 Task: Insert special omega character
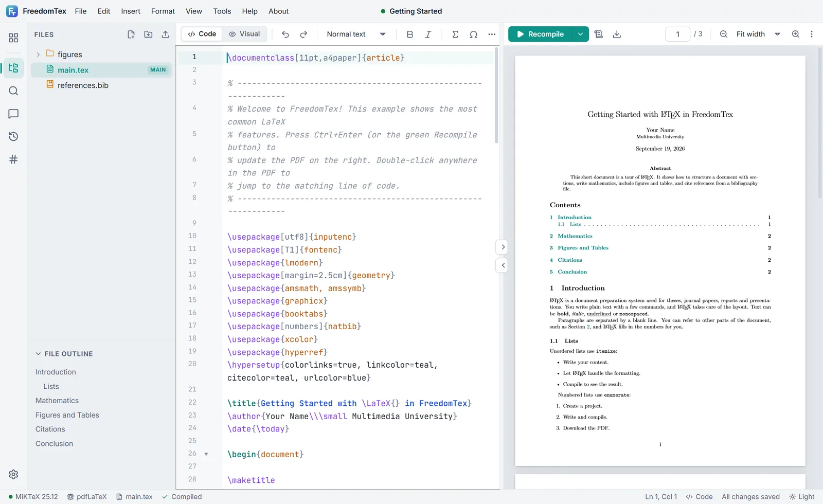(474, 34)
